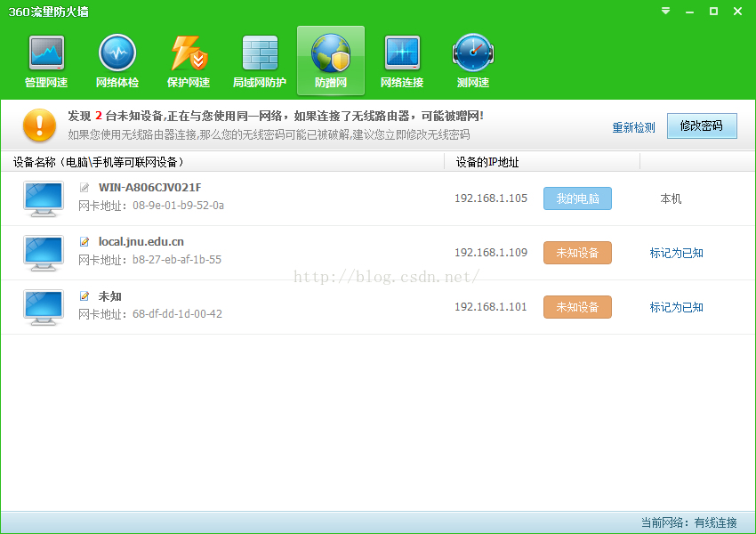Select device name WIN-A806CJV021F

[150, 187]
